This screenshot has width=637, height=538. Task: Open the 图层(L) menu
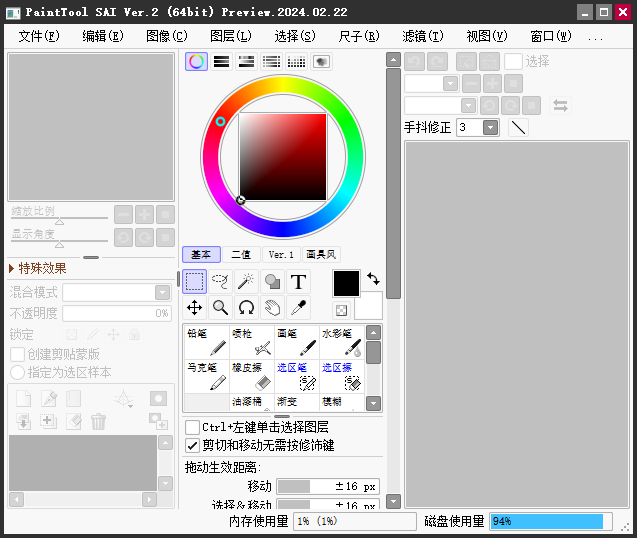(x=231, y=36)
